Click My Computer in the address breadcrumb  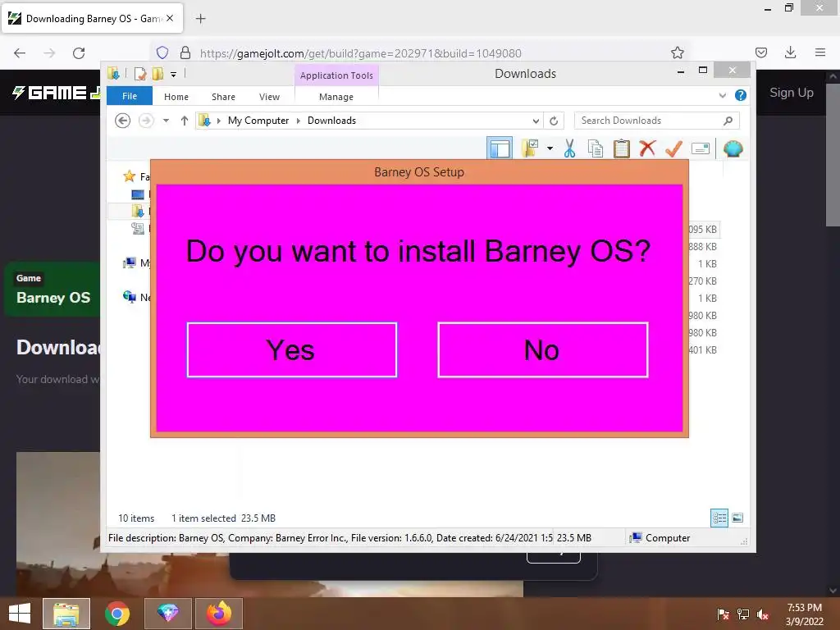258,121
